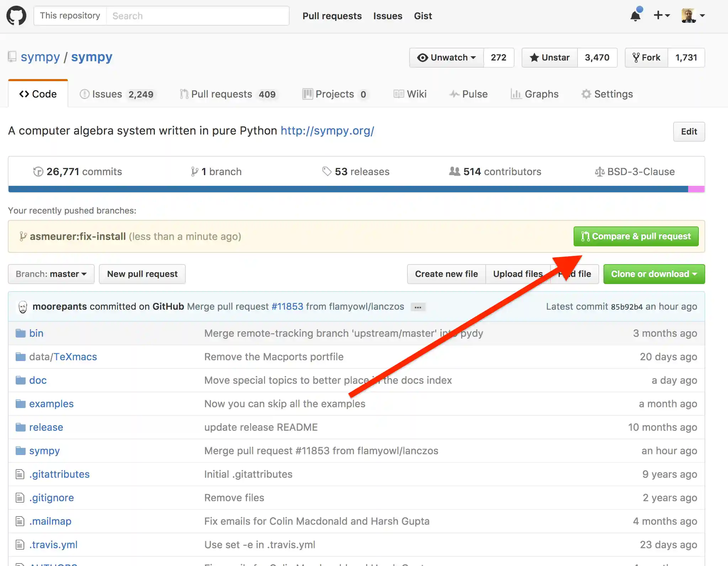Unstar the sympy repository
The width and height of the screenshot is (728, 566).
[x=550, y=58]
